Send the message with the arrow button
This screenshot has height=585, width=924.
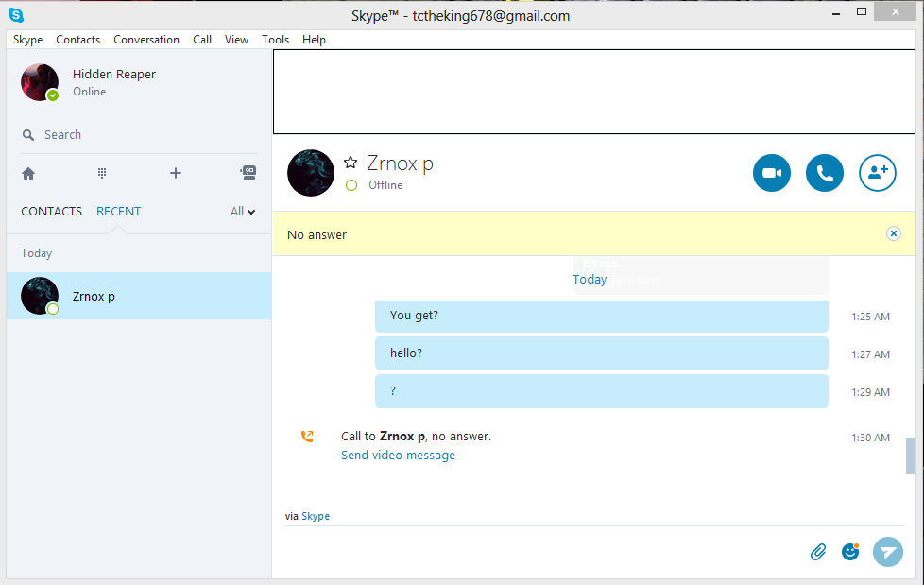pyautogui.click(x=888, y=552)
